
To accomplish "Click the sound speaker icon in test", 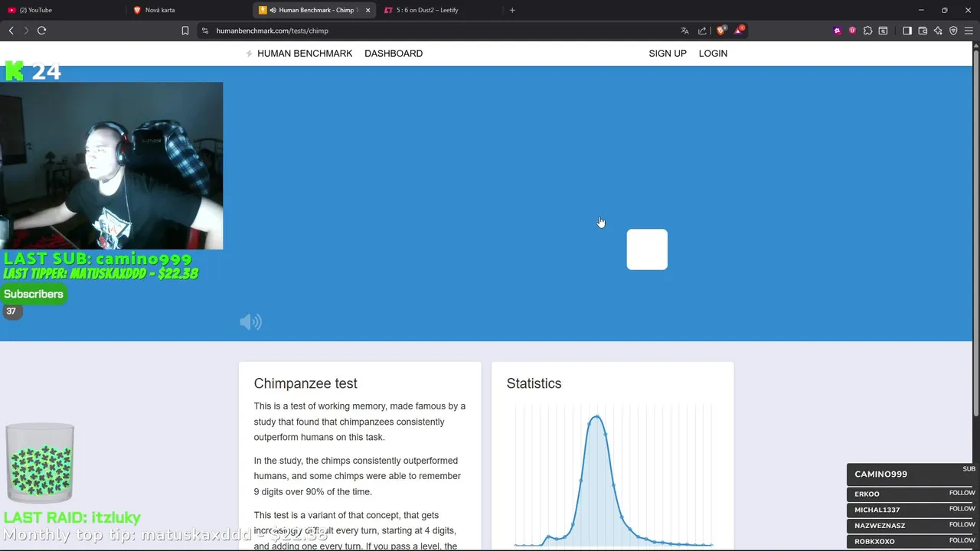I will [250, 322].
